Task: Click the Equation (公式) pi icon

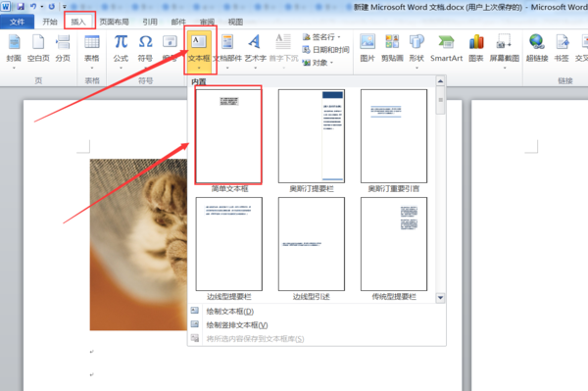Action: [x=121, y=41]
